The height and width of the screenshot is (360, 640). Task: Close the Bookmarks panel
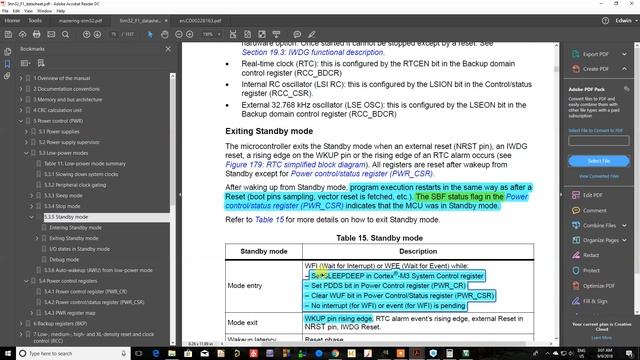click(168, 49)
